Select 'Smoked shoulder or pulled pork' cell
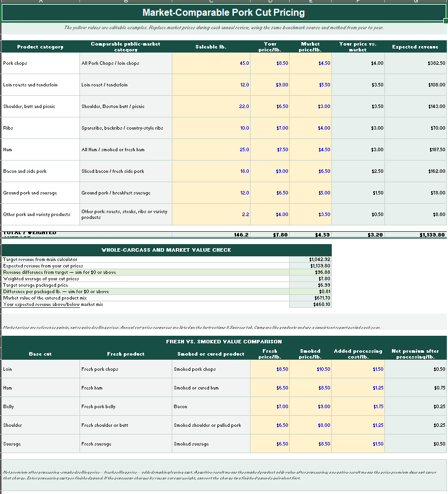Image resolution: width=448 pixels, height=494 pixels. 211,425
